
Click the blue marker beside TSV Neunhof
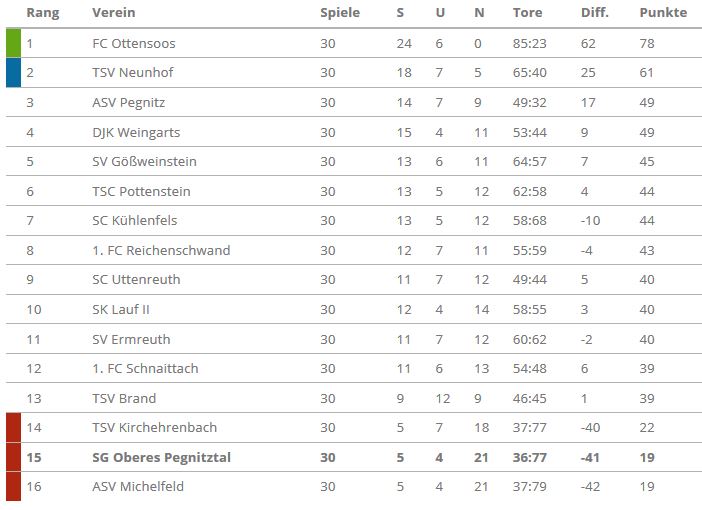coord(13,73)
